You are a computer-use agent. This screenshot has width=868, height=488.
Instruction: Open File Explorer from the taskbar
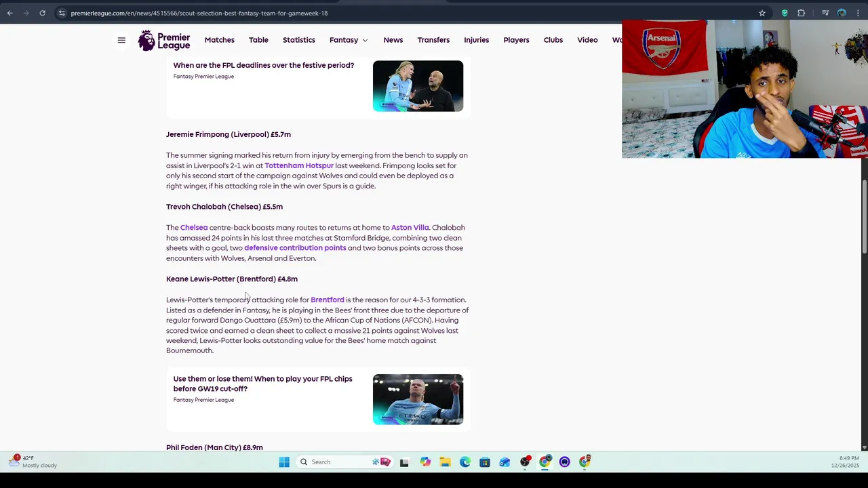tap(445, 462)
